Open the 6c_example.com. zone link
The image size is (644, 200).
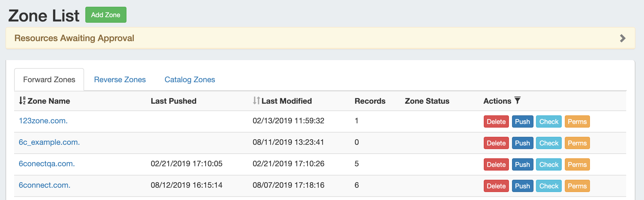click(49, 142)
